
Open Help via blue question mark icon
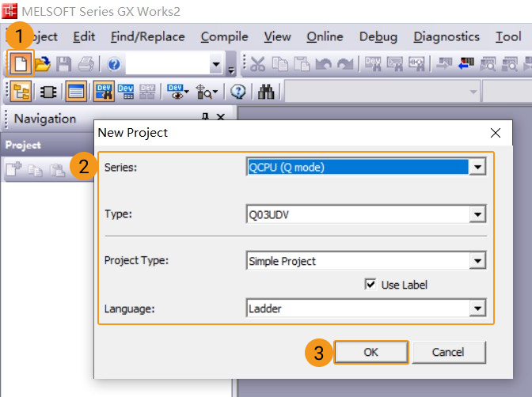pyautogui.click(x=114, y=64)
